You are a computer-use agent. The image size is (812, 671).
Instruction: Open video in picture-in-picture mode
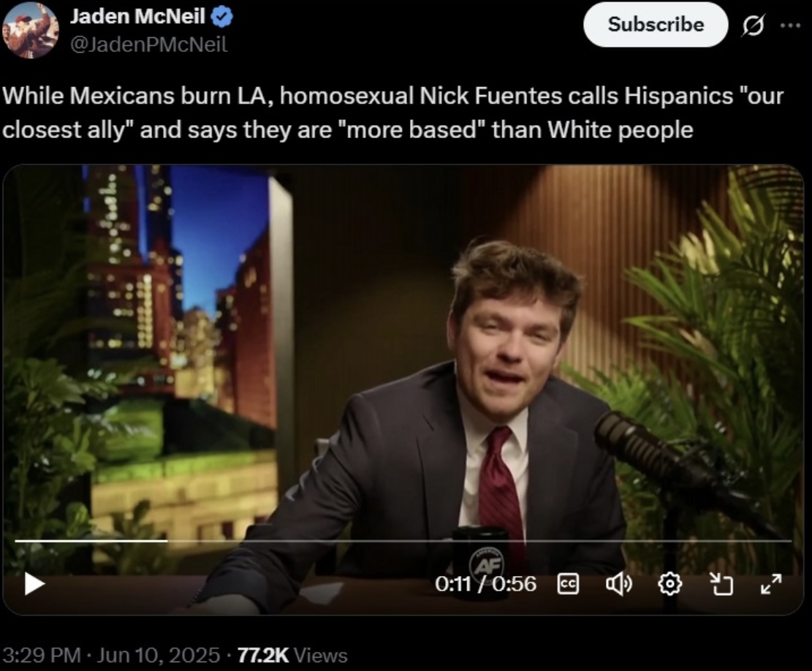tap(721, 584)
